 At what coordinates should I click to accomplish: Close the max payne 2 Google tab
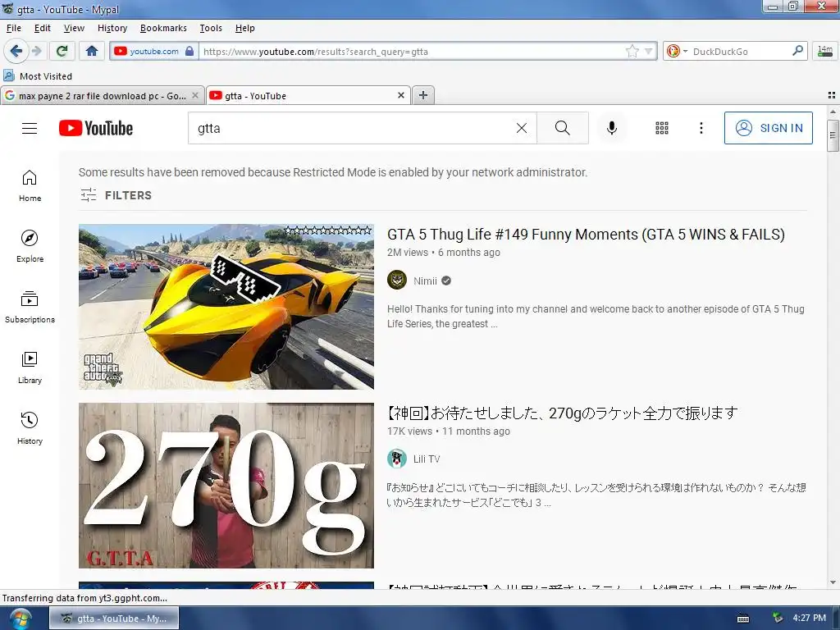coord(195,95)
